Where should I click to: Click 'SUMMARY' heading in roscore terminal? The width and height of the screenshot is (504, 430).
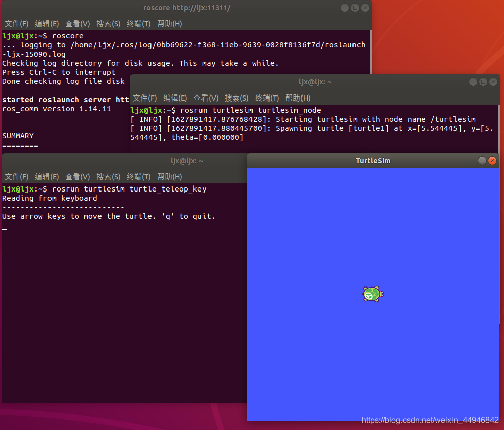pos(18,136)
